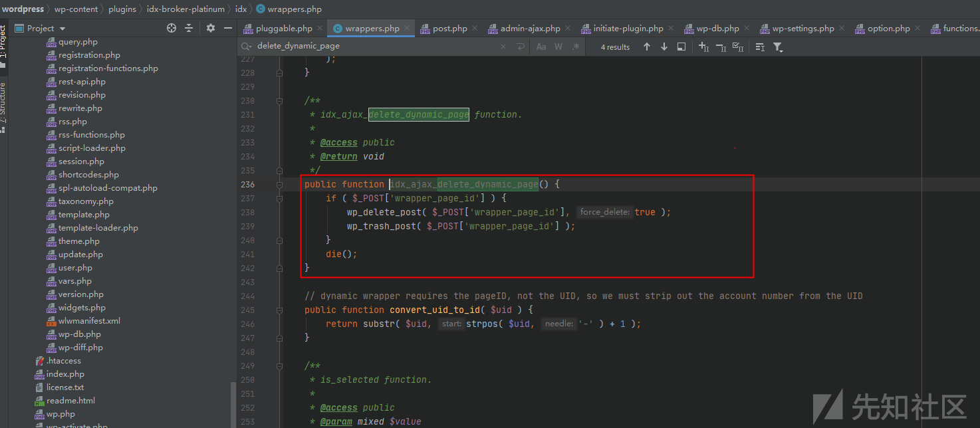
Task: Toggle Match Case (Aa) search option
Action: [x=541, y=47]
